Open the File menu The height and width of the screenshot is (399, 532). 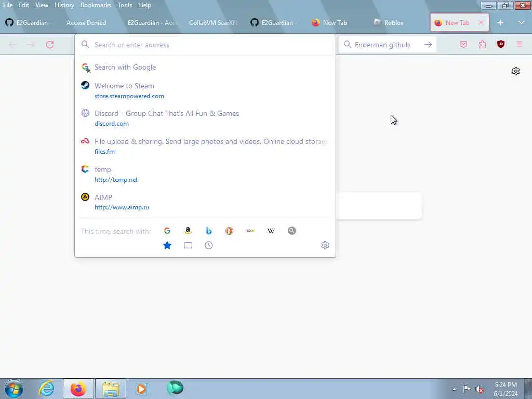point(7,5)
